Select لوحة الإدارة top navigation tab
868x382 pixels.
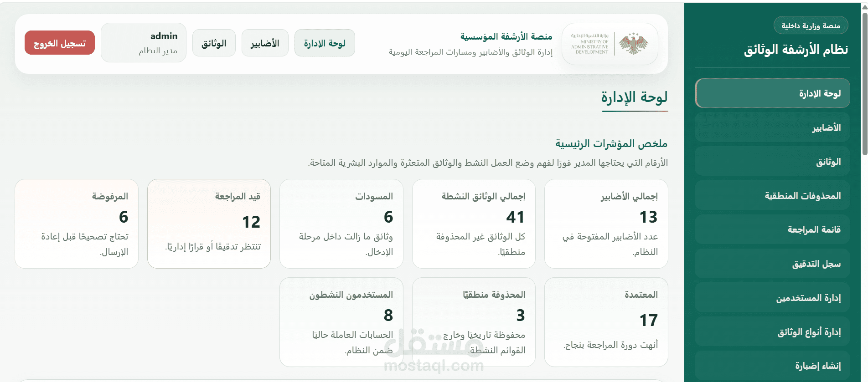click(x=325, y=43)
